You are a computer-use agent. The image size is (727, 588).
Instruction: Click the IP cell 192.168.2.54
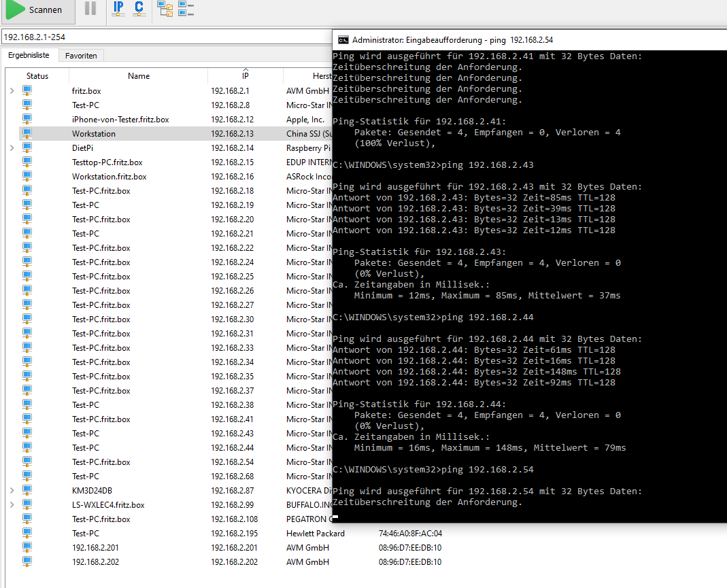click(233, 462)
